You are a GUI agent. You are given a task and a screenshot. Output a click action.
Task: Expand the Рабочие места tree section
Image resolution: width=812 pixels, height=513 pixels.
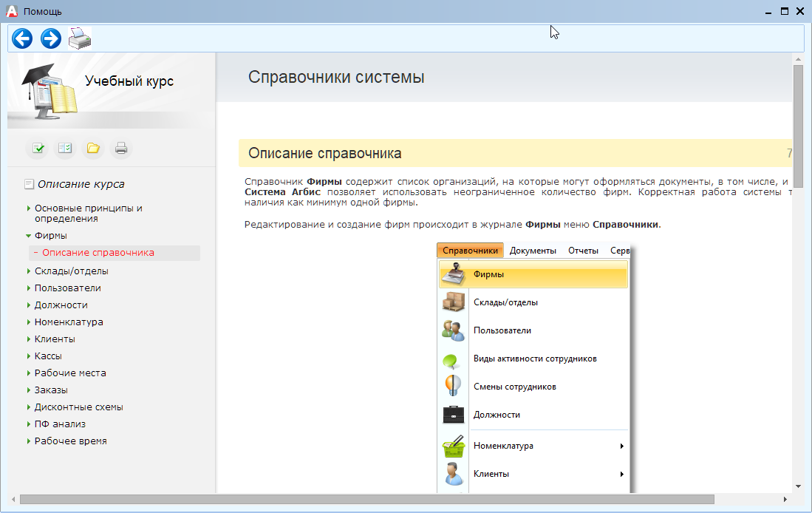pos(29,373)
